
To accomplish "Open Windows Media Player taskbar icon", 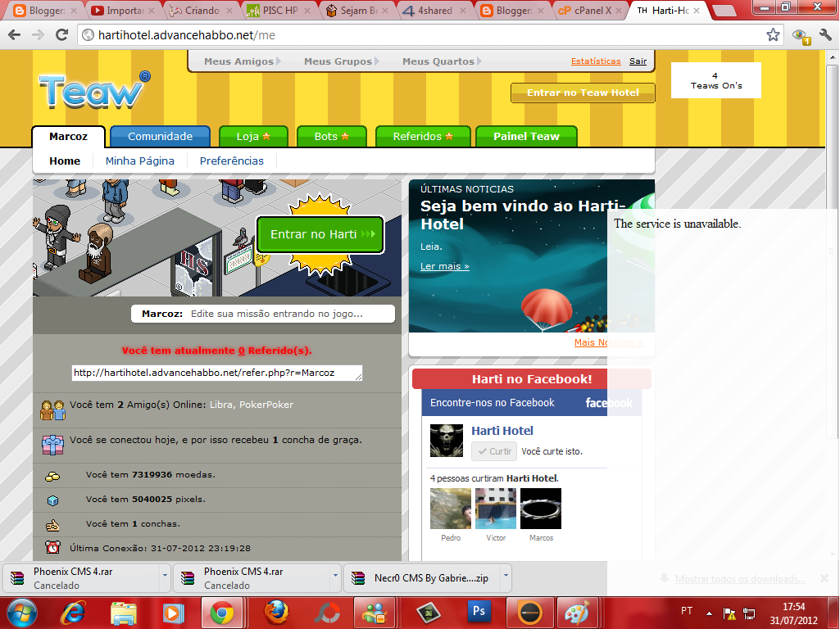I will tap(174, 613).
